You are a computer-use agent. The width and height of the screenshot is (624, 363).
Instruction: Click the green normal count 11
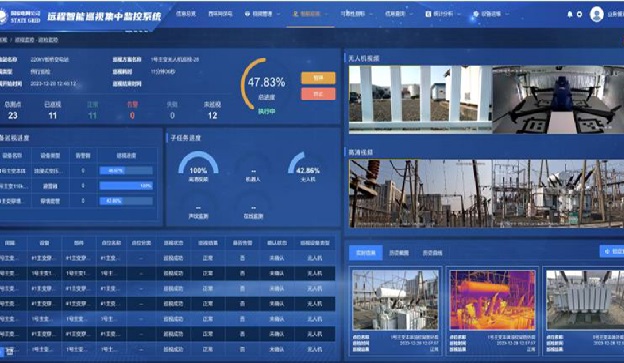point(92,115)
